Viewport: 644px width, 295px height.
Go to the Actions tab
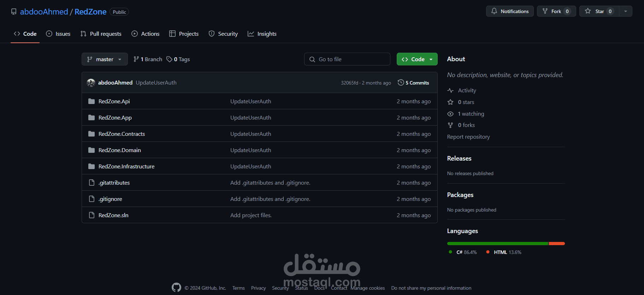click(146, 34)
